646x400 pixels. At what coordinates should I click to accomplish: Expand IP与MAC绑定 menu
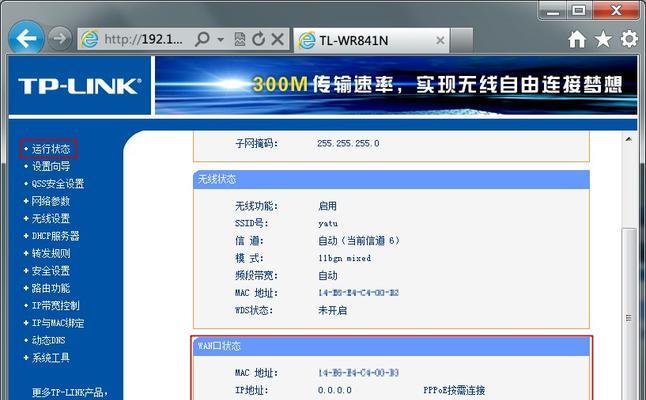[x=58, y=323]
